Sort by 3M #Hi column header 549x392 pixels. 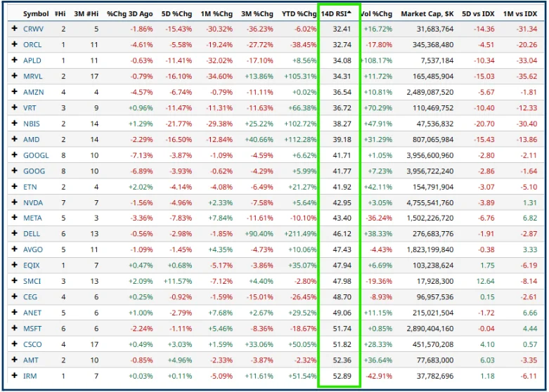(x=86, y=14)
